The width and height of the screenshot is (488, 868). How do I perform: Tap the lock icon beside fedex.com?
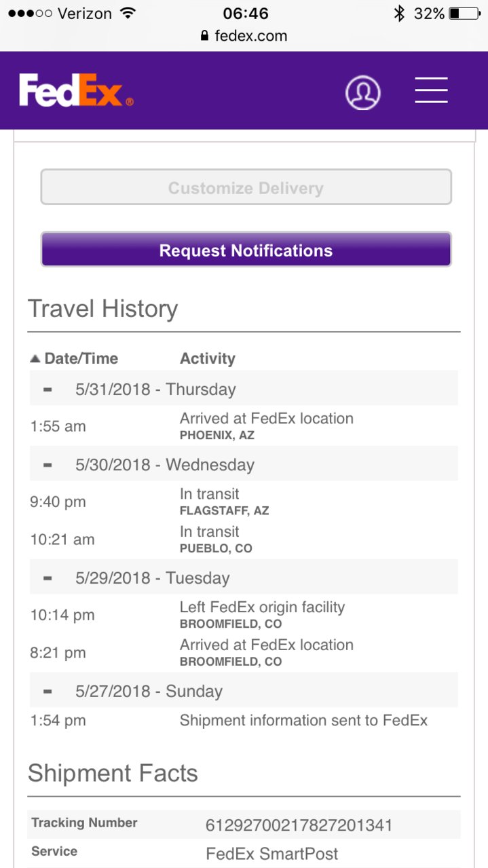pos(205,36)
